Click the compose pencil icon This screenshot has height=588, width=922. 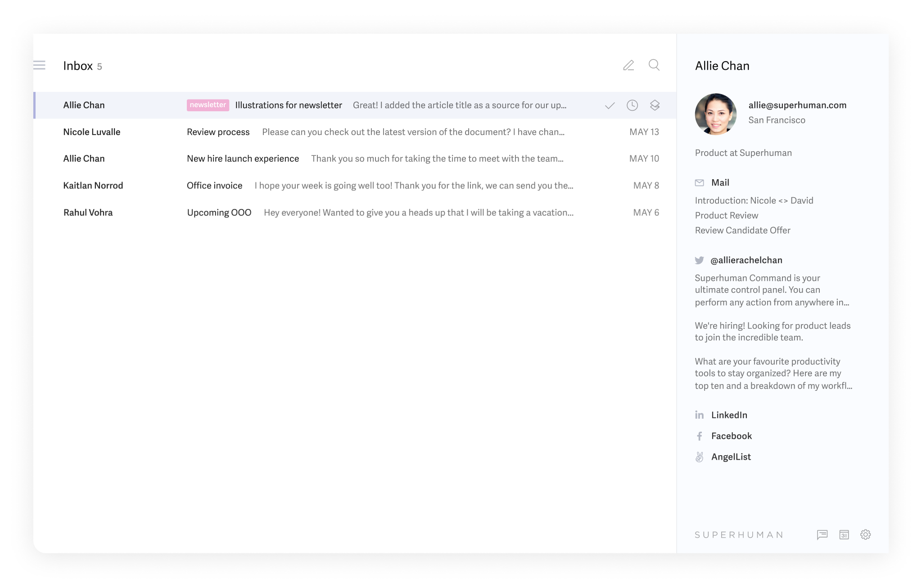(x=628, y=66)
